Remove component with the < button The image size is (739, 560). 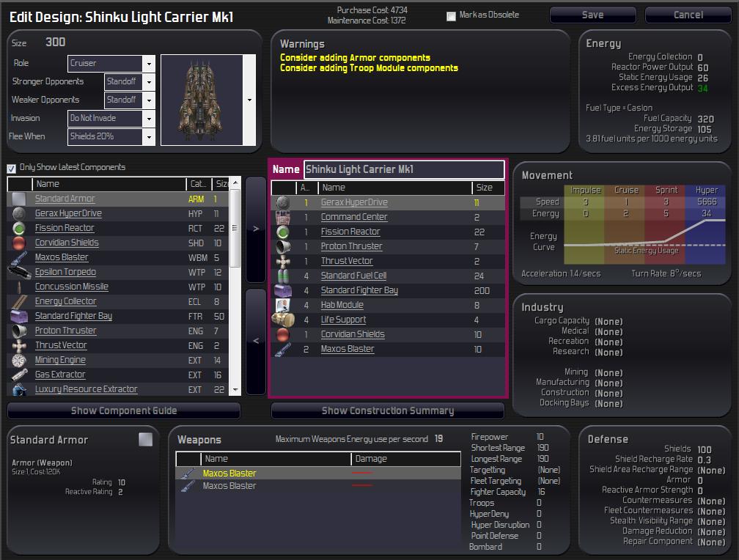pyautogui.click(x=256, y=342)
